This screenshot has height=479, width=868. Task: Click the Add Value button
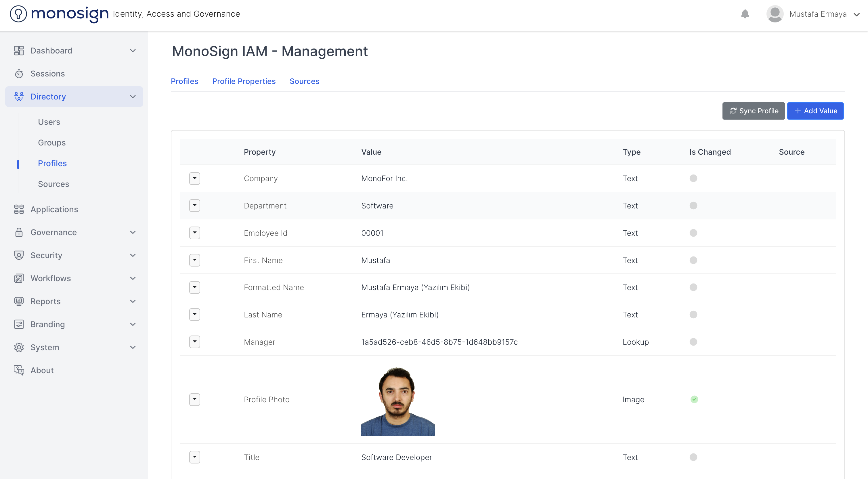coord(815,111)
